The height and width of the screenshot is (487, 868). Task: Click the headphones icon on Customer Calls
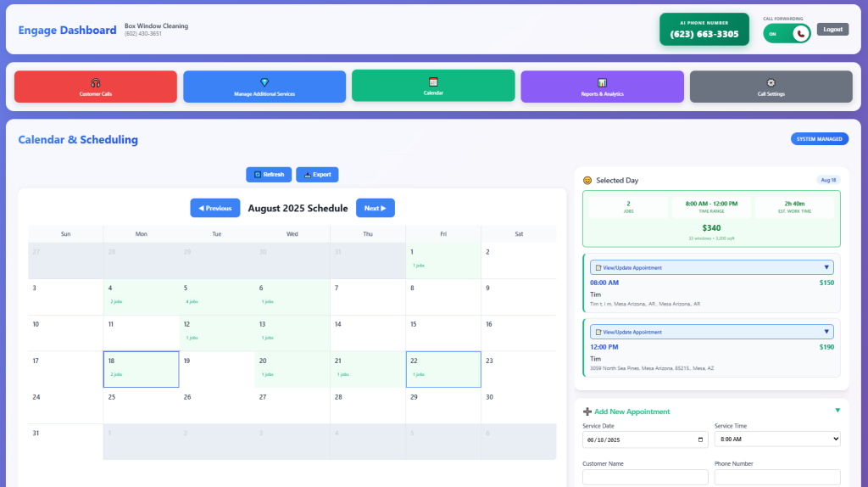coord(95,82)
